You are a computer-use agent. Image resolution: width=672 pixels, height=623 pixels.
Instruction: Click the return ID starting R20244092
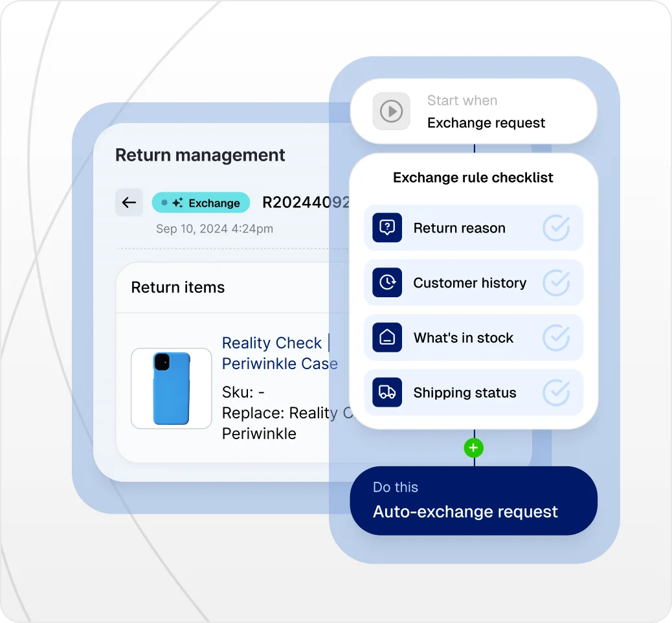[x=306, y=203]
